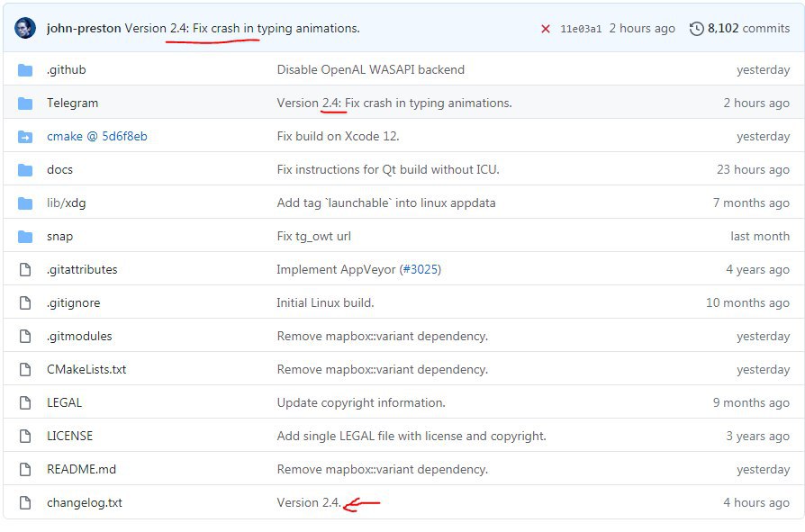Image resolution: width=805 pixels, height=532 pixels.
Task: Open pull request #3025 link
Action: pyautogui.click(x=421, y=270)
